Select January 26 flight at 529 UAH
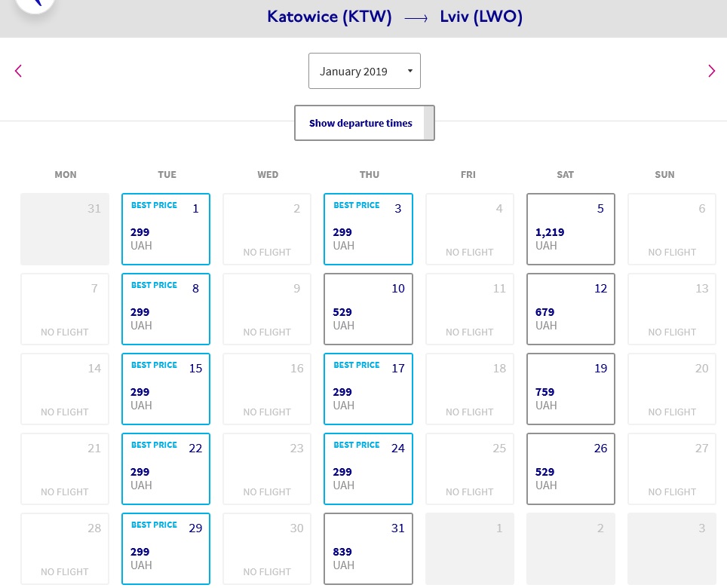Screen dimensions: 727x588 click(x=571, y=469)
